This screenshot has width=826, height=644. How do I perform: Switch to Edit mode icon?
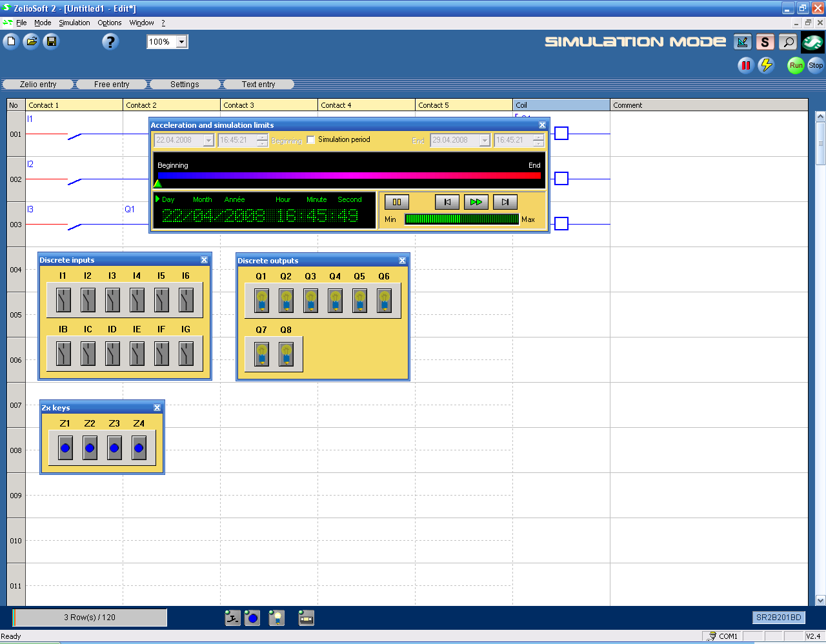tap(743, 43)
